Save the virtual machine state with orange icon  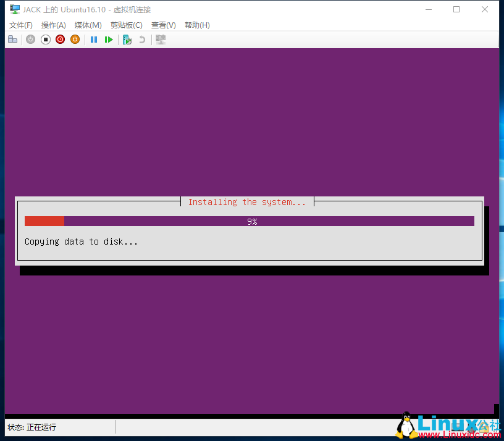tap(75, 39)
